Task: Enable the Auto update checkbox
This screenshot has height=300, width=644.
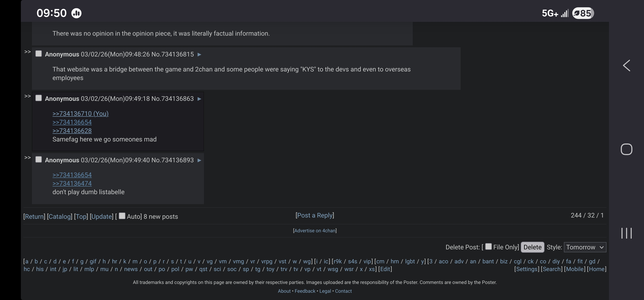Action: tap(122, 216)
